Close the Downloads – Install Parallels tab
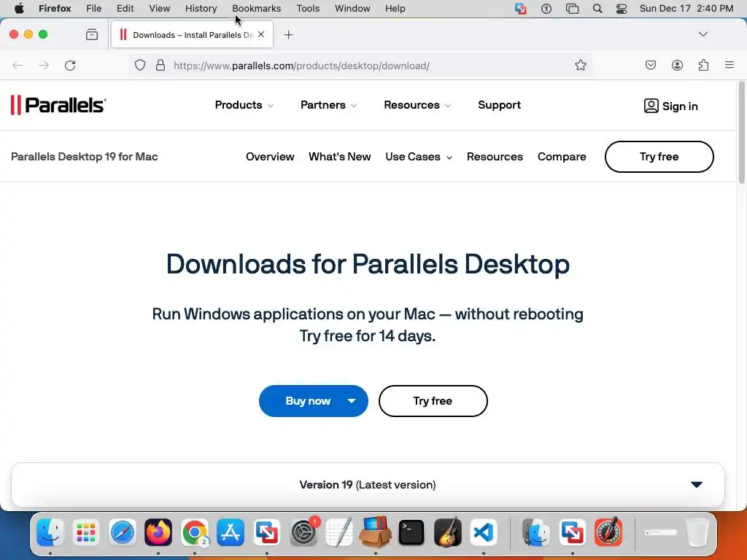 [x=261, y=34]
